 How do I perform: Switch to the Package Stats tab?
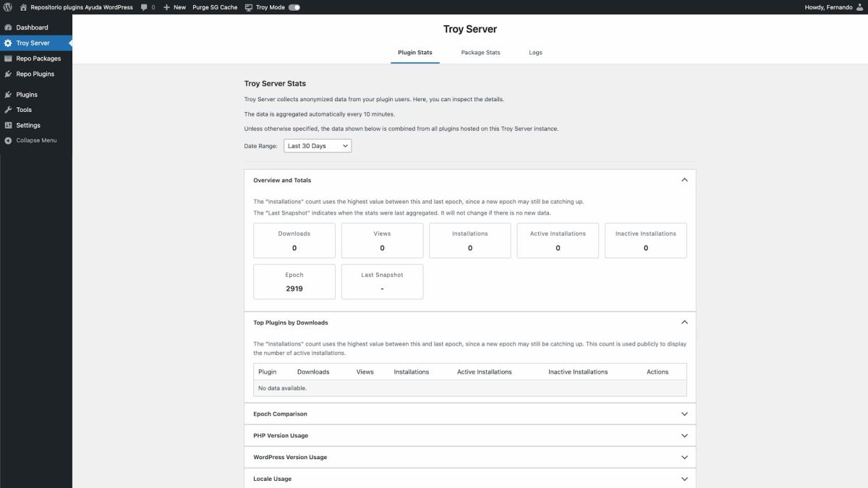pos(481,53)
